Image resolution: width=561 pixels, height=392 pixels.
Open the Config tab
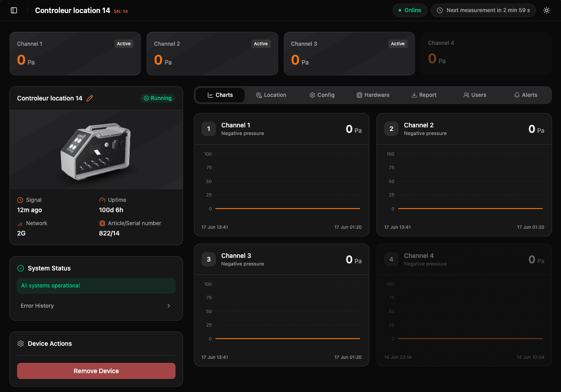322,95
